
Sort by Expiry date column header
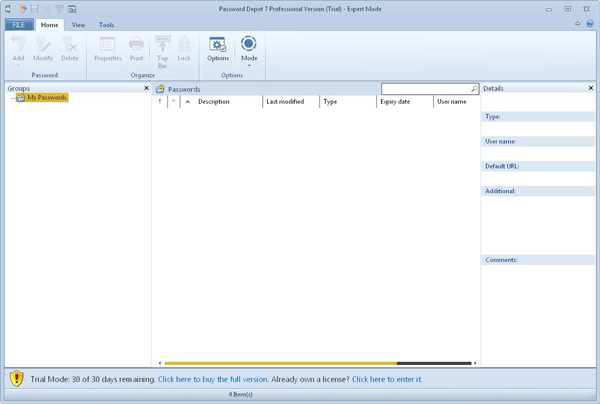point(404,101)
